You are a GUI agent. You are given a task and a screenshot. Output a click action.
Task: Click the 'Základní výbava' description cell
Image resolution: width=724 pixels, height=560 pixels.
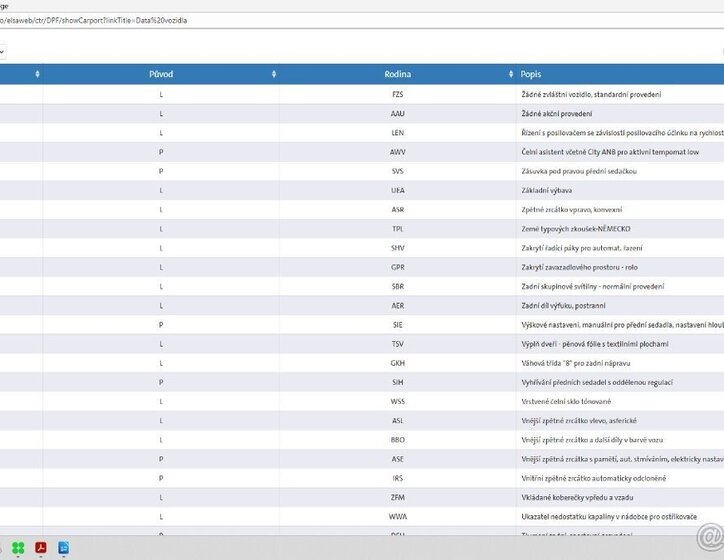click(x=550, y=190)
